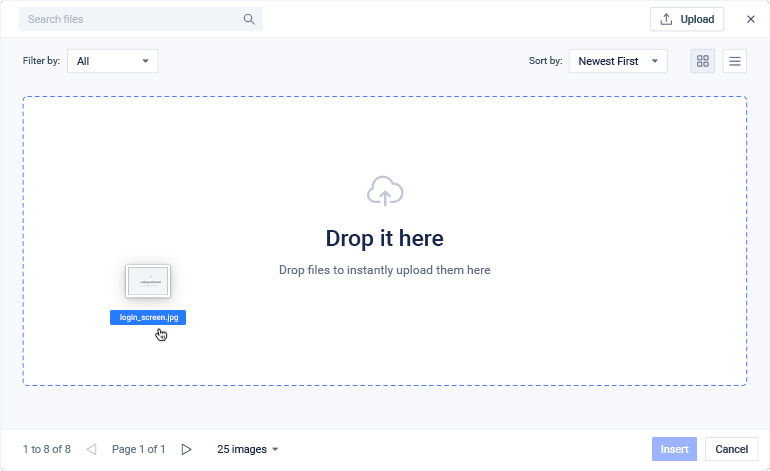770x471 pixels.
Task: Expand the Newest First sort dropdown
Action: [x=617, y=61]
